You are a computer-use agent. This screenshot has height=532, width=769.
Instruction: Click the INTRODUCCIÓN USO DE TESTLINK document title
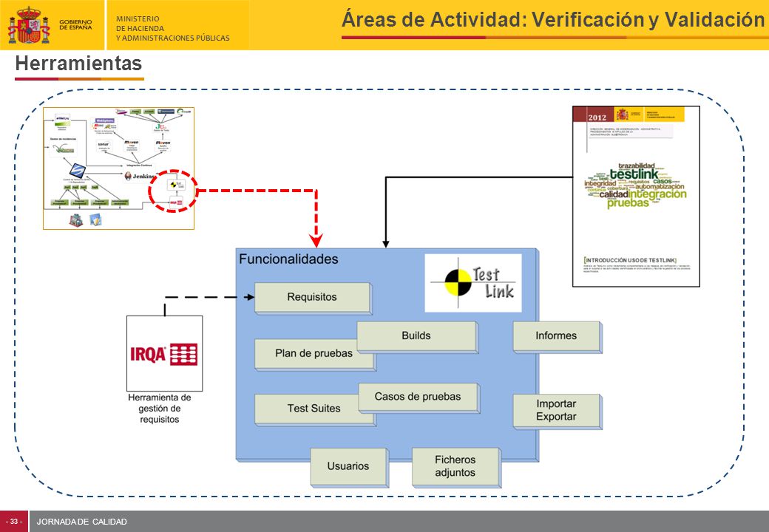[630, 260]
